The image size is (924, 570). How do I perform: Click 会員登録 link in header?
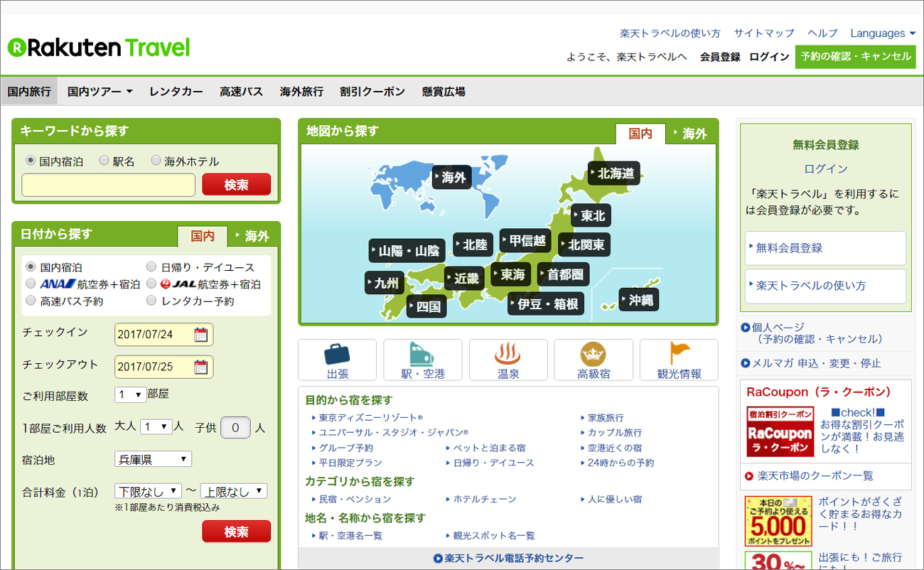coord(720,57)
